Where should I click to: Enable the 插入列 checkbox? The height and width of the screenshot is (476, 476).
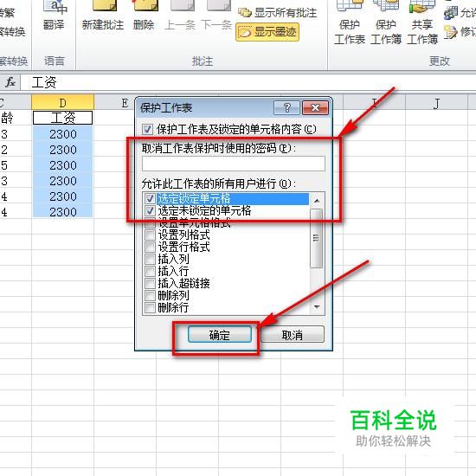click(x=150, y=259)
